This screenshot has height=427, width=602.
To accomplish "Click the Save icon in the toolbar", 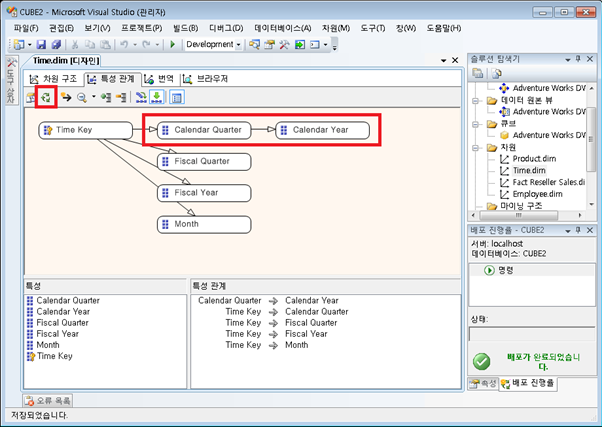I will 41,45.
